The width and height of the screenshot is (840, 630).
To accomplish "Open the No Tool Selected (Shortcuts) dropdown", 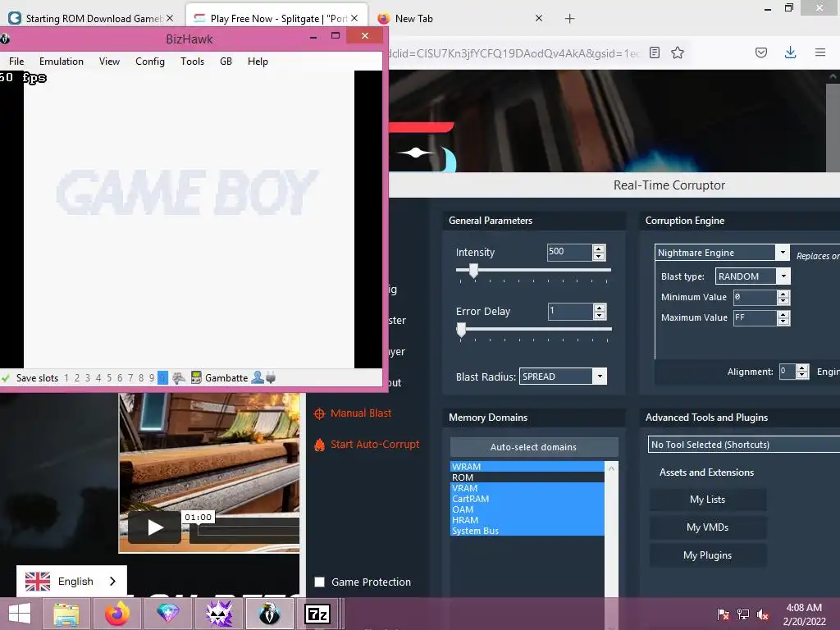I will [x=743, y=445].
